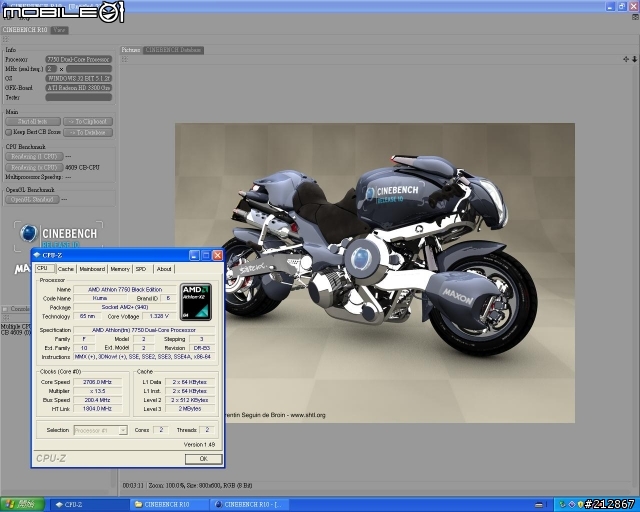Open the About tab in CPU-Z
Screen dimensions: 640x512
(164, 269)
